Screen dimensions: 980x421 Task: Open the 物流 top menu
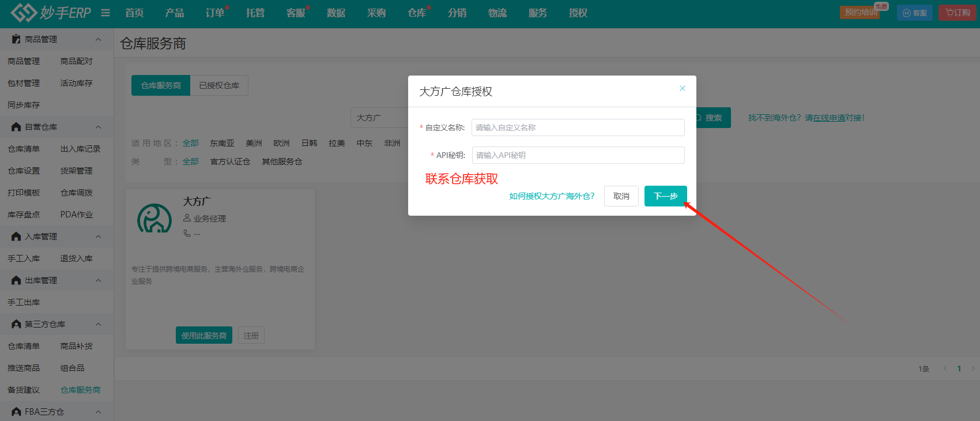pyautogui.click(x=497, y=13)
